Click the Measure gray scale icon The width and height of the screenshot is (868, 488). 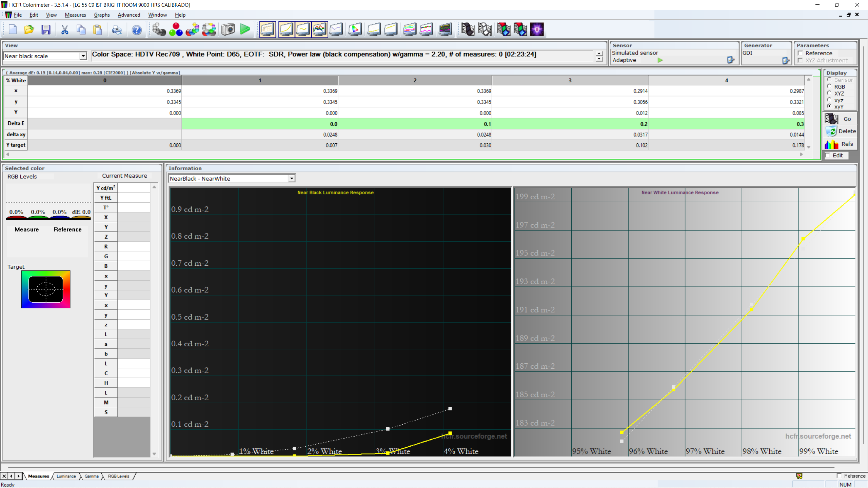click(x=159, y=30)
